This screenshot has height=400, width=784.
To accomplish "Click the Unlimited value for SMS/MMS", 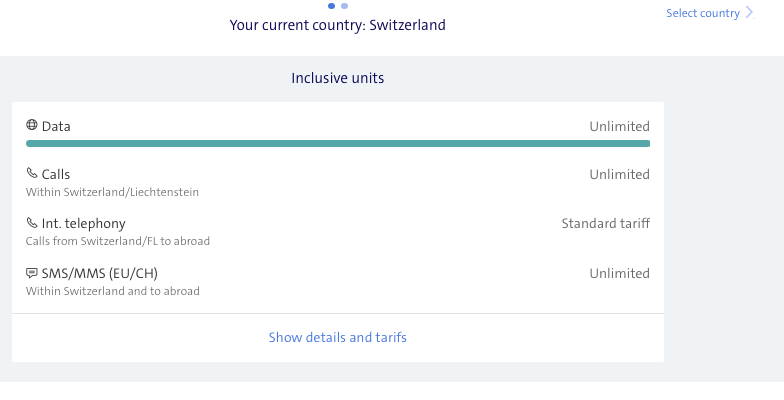I will (619, 273).
